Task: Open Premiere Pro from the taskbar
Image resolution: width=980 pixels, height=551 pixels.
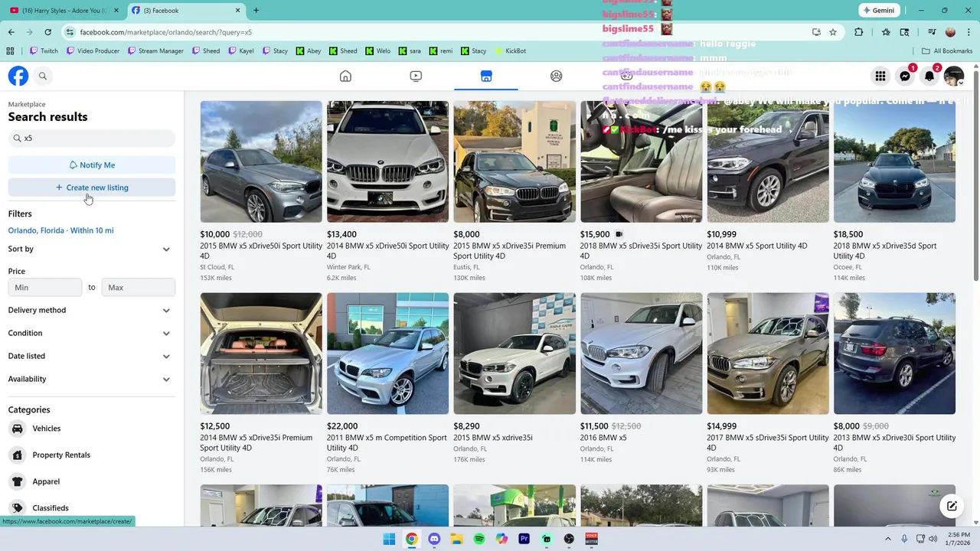Action: point(524,539)
